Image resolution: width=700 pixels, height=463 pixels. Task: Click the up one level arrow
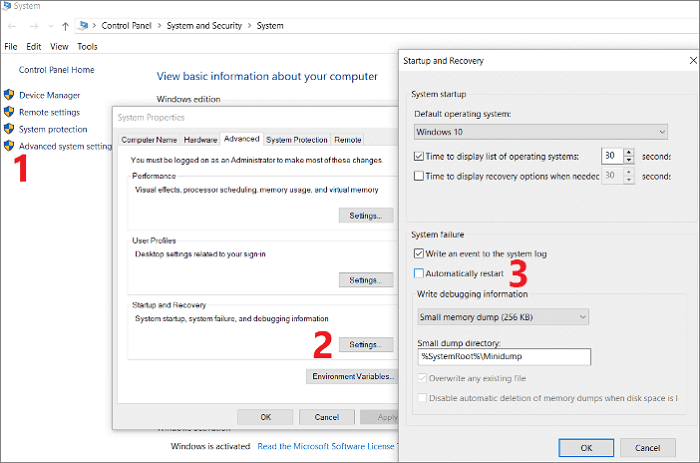point(66,26)
